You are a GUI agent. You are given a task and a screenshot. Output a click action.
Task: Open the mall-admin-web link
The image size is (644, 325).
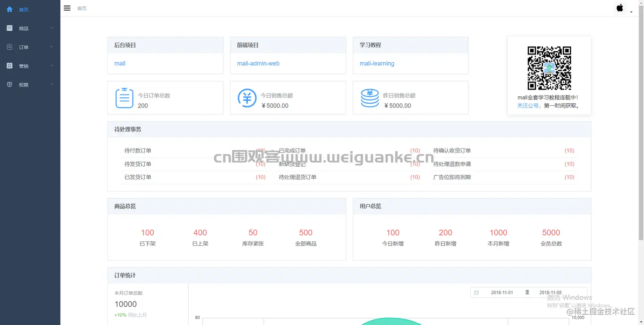[258, 64]
